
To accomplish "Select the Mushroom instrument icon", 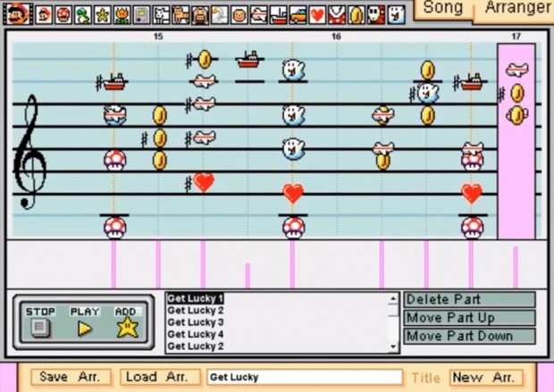I will click(x=63, y=15).
